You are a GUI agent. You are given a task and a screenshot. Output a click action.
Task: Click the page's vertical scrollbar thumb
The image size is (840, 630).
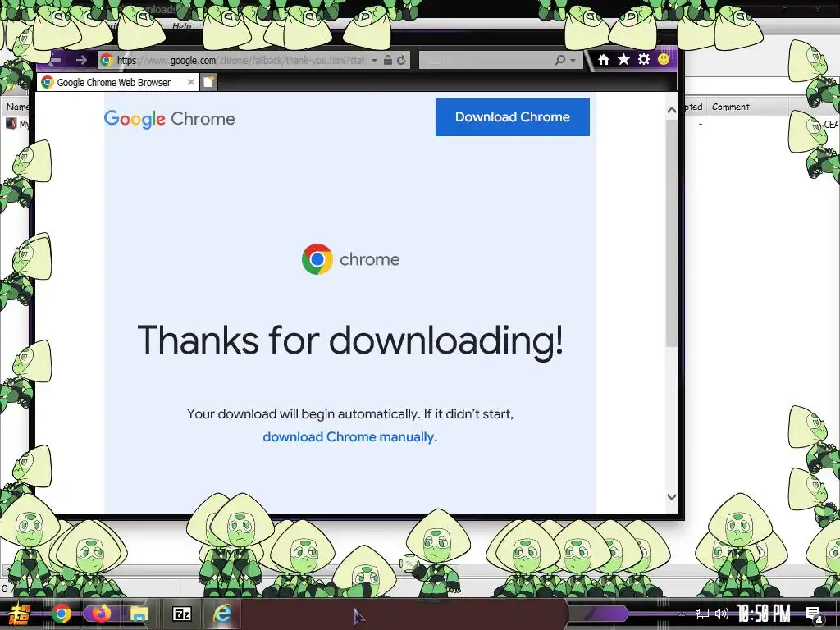pos(671,233)
